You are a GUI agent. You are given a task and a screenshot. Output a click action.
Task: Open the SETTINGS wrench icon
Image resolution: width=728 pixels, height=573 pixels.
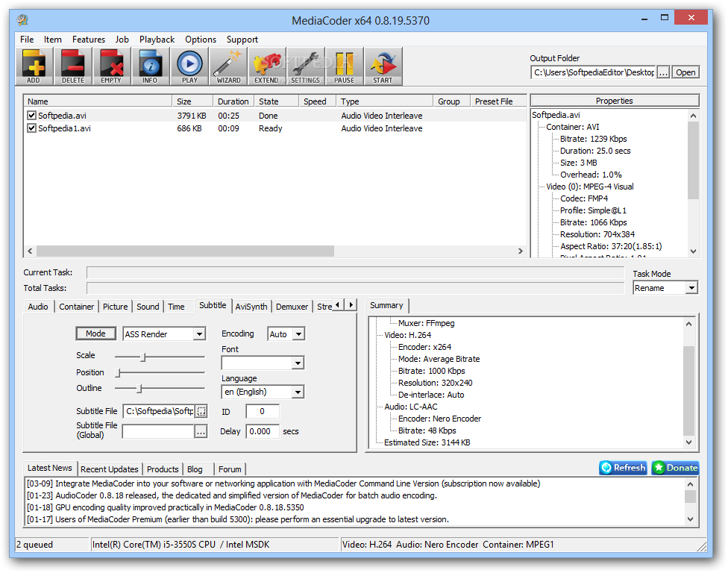[x=306, y=66]
